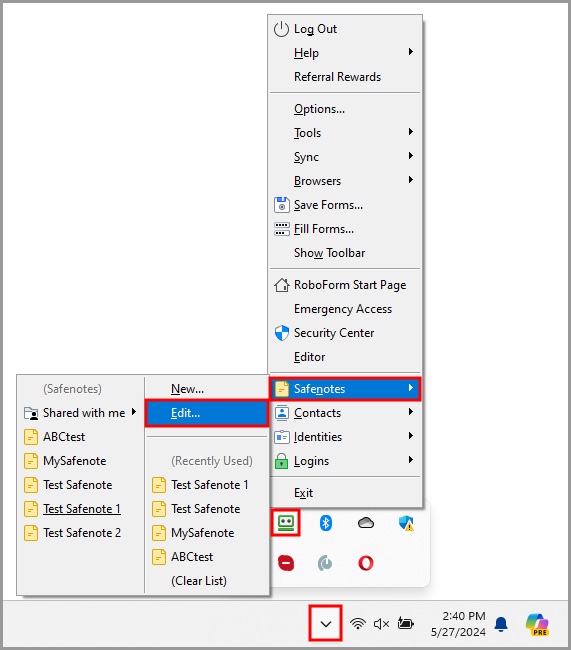Click the Safenotes yellow note icon
The image size is (571, 650).
pyautogui.click(x=282, y=389)
